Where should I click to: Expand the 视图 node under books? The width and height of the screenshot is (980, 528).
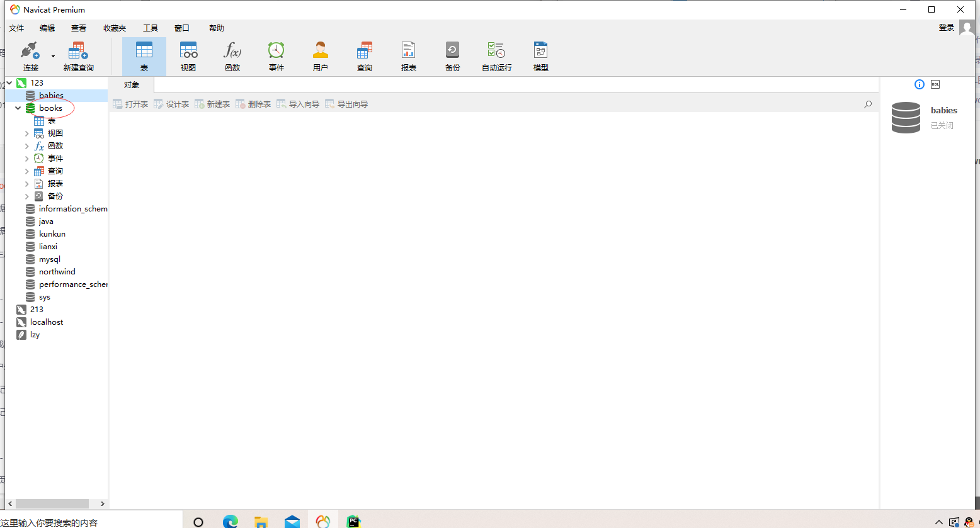[27, 133]
